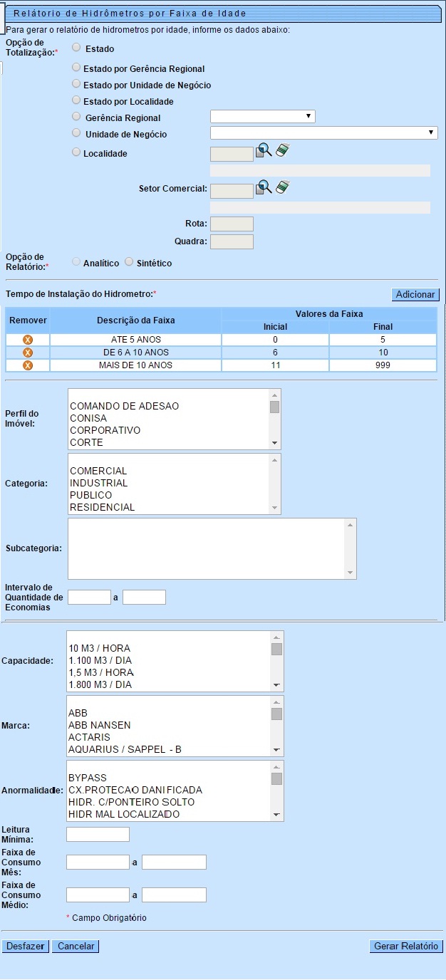Remove the ATE 5 ANOS range row

(x=28, y=340)
